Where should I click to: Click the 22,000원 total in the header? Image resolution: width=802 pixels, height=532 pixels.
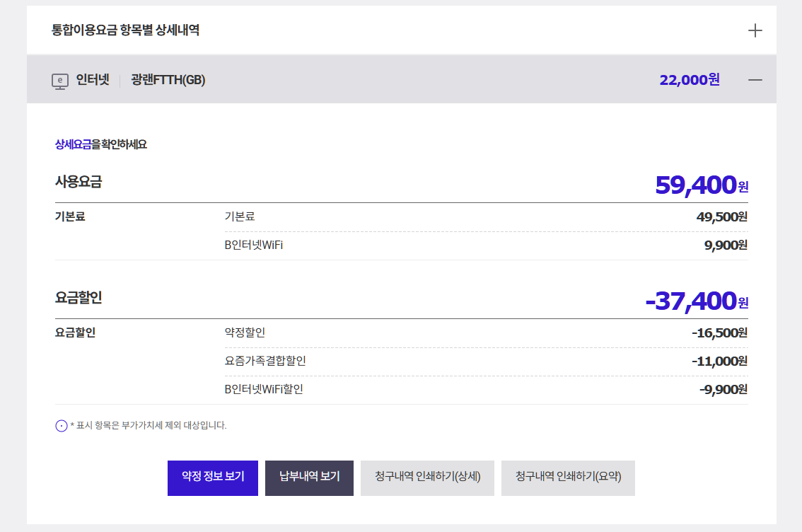click(689, 80)
